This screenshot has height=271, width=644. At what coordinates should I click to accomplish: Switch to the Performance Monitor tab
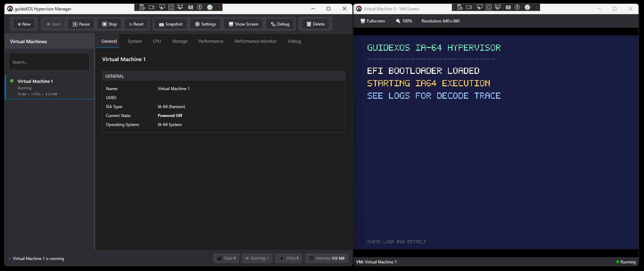click(255, 41)
